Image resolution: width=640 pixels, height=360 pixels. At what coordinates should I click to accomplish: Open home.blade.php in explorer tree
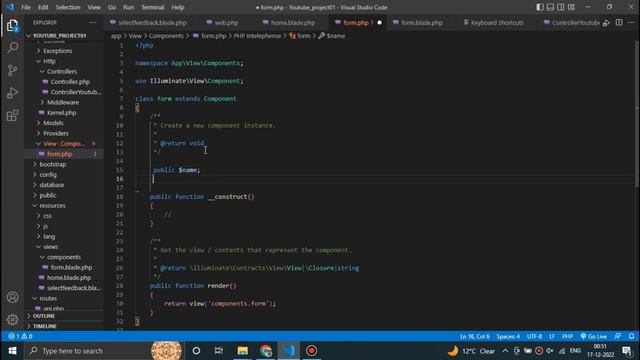point(69,278)
